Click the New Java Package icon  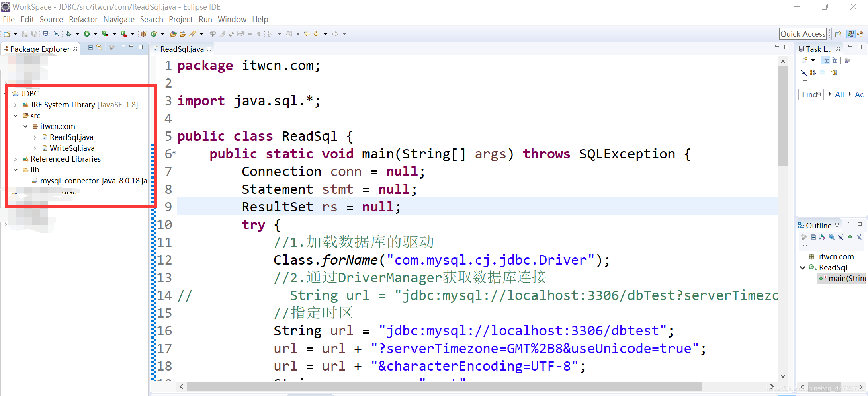pyautogui.click(x=144, y=34)
